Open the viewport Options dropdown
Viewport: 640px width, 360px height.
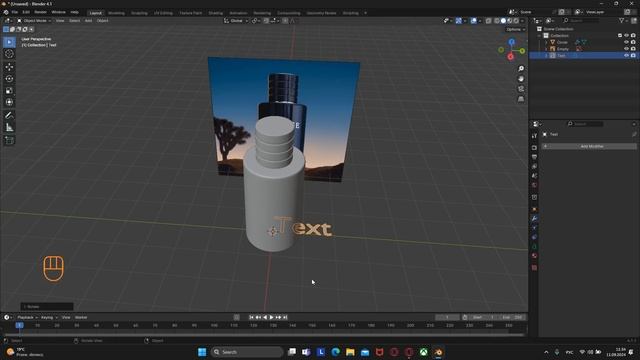coord(516,29)
